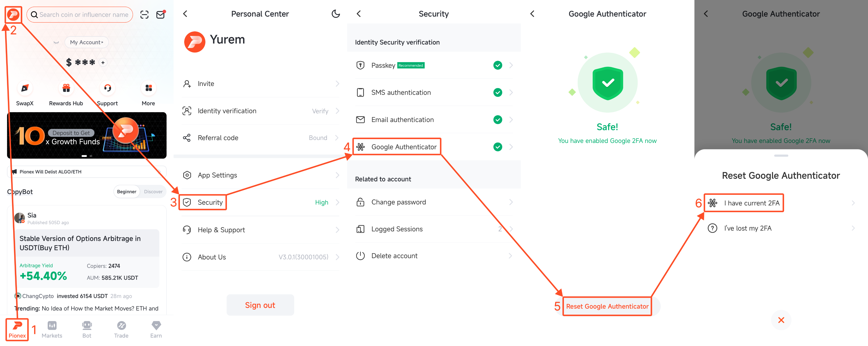Viewport: 868px width, 346px height.
Task: Open the QR scan icon
Action: (144, 14)
